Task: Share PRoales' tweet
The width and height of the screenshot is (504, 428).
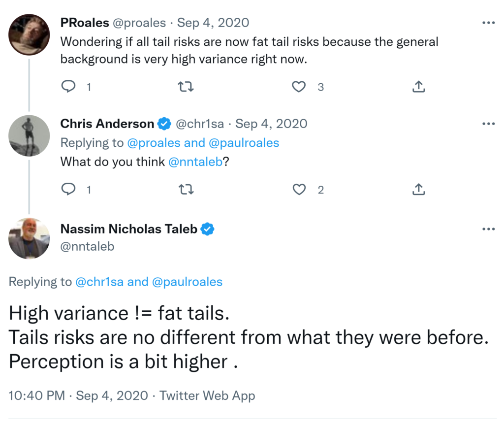Action: (418, 87)
